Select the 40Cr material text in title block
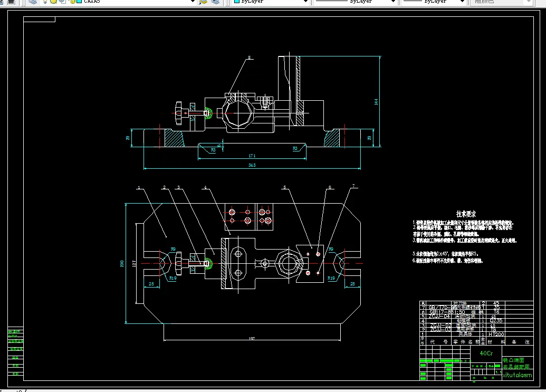The image size is (546, 392). pos(486,353)
